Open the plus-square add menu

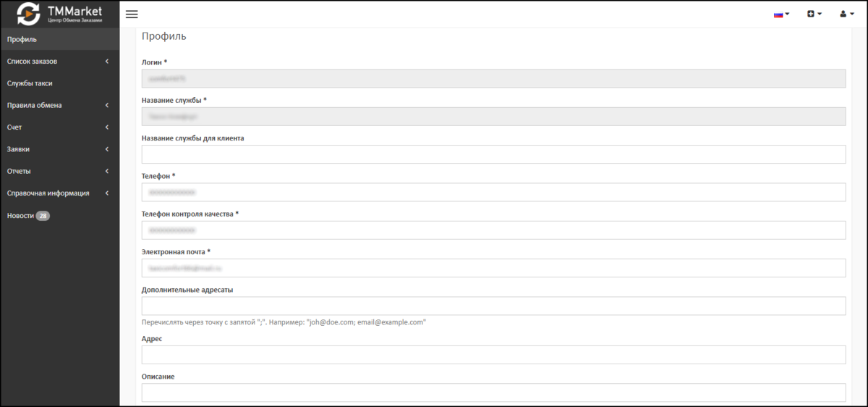point(814,14)
